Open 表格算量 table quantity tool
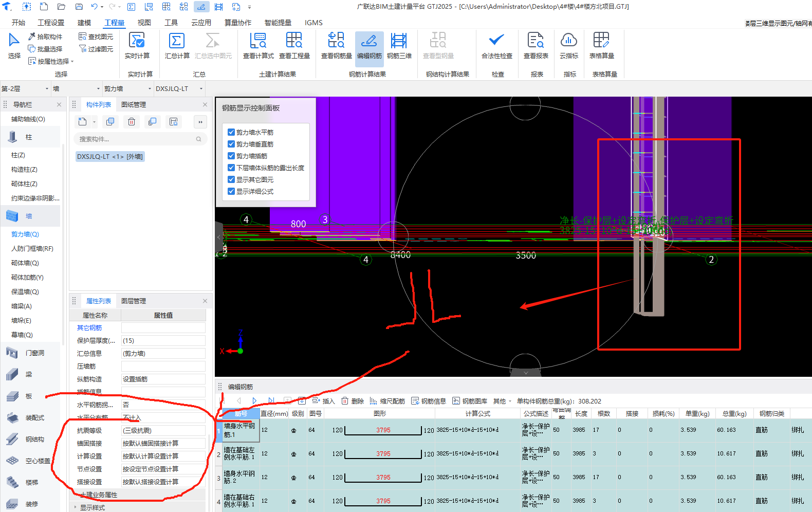 (x=601, y=45)
